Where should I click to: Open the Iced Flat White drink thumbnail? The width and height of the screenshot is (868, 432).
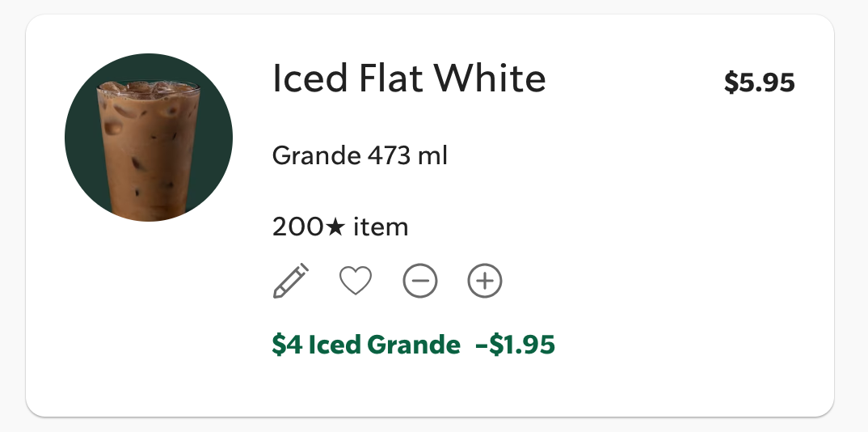click(149, 138)
